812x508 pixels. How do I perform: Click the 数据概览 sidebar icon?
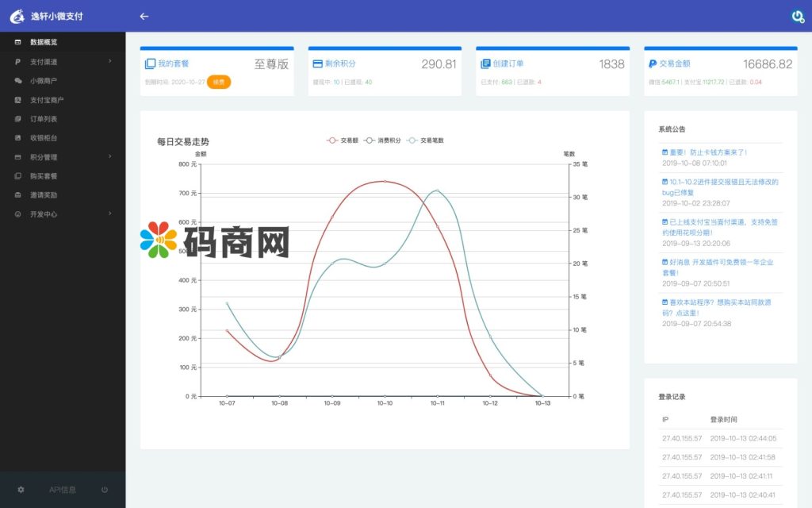18,42
